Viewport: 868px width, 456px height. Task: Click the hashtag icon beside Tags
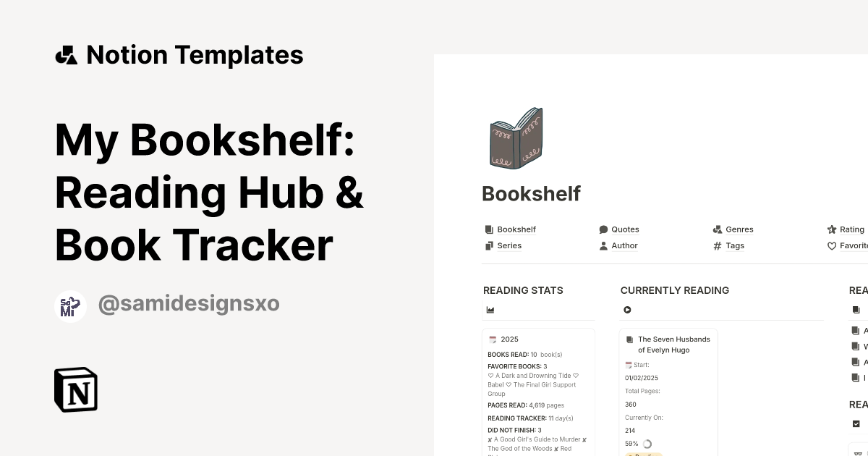(x=717, y=245)
